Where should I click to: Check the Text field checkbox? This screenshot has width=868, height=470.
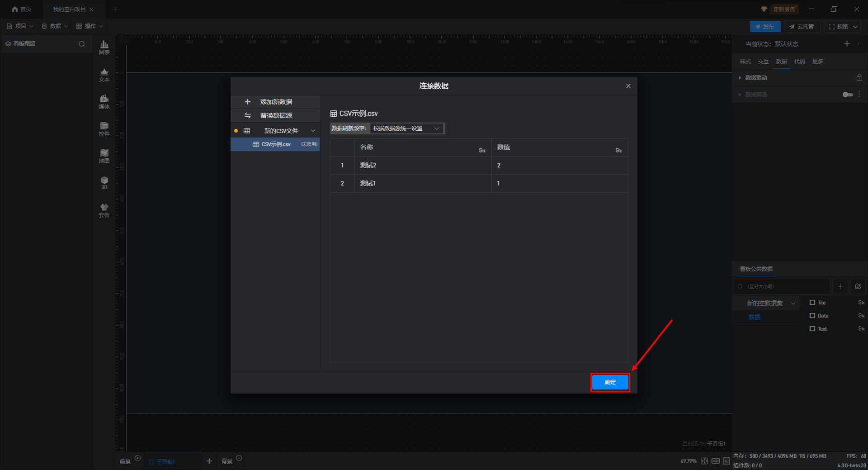coord(812,329)
